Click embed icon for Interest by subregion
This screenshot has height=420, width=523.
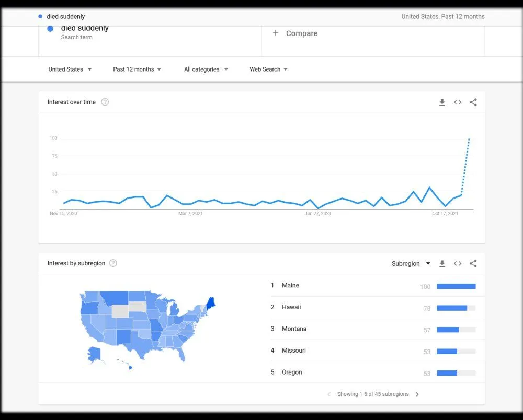click(x=458, y=264)
